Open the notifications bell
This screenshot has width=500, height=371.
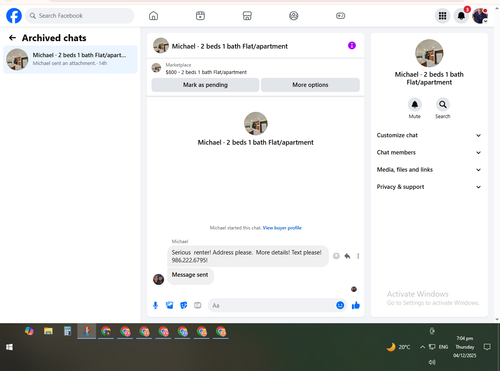461,16
